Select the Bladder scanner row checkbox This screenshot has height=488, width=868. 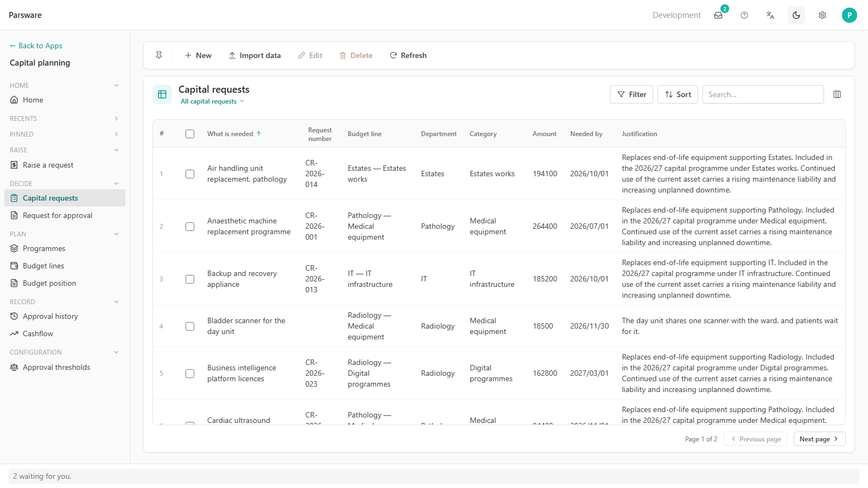tap(190, 326)
